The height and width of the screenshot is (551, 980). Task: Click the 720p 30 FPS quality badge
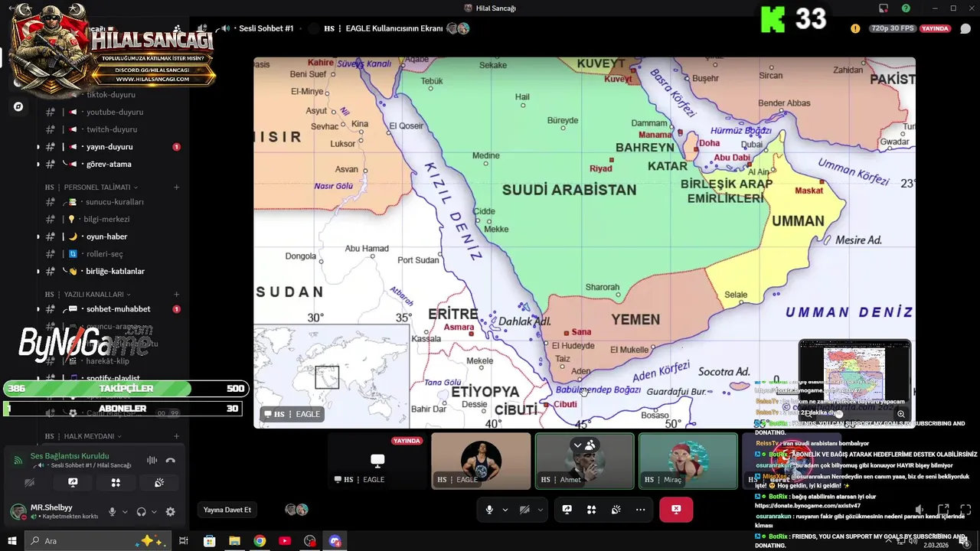point(892,28)
